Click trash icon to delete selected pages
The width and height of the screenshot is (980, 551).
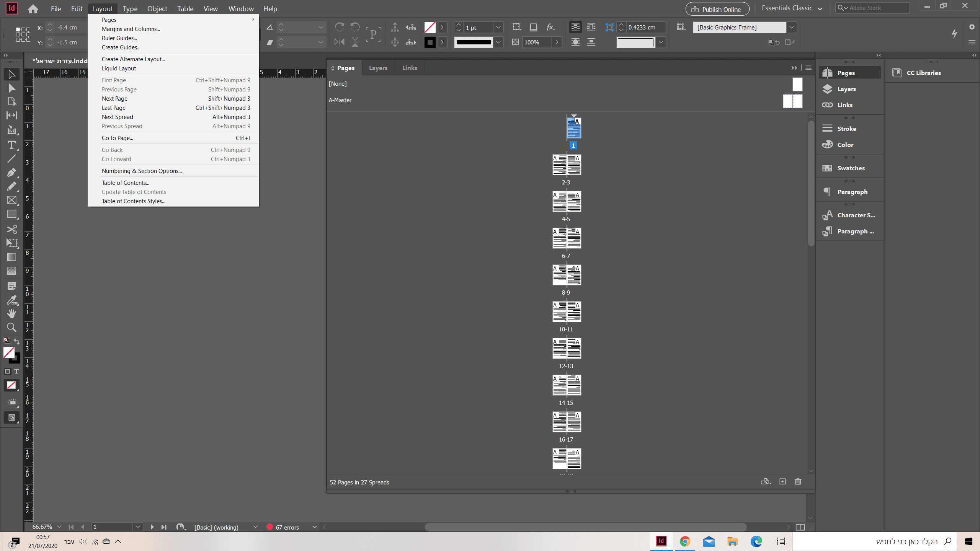798,482
